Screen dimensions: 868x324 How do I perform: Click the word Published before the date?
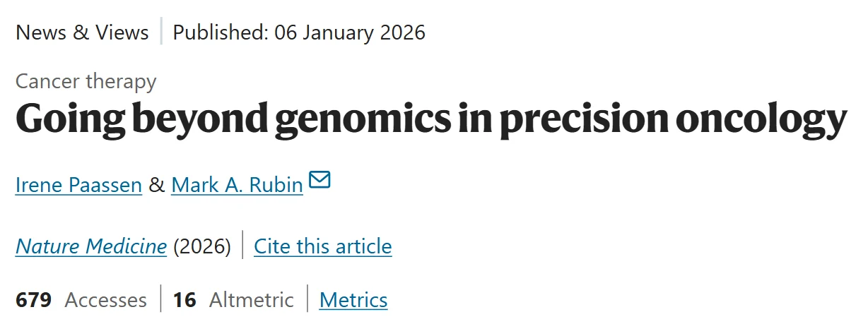pyautogui.click(x=218, y=32)
